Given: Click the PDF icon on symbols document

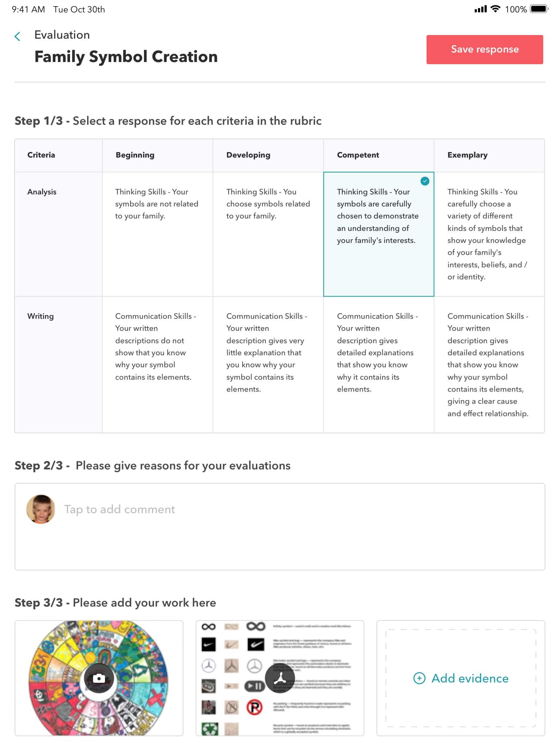Looking at the screenshot, I should [280, 678].
